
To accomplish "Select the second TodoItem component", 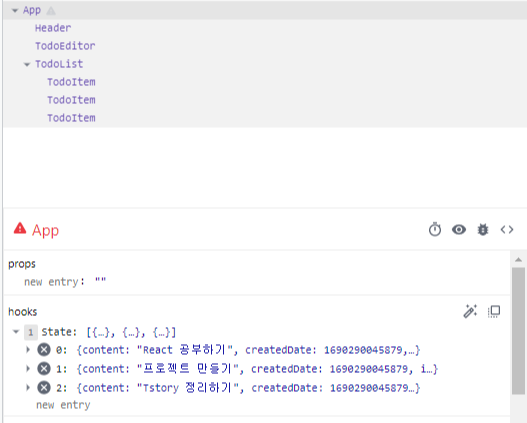I will [x=71, y=100].
